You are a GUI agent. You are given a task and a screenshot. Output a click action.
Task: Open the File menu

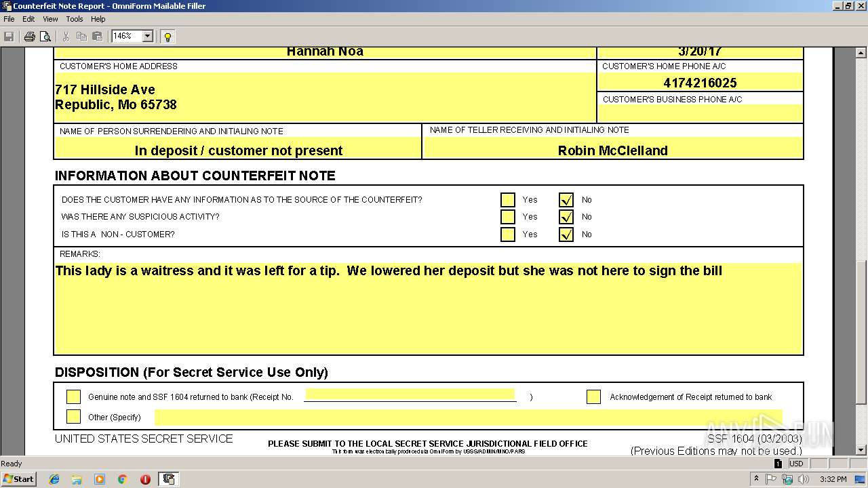coord(9,19)
